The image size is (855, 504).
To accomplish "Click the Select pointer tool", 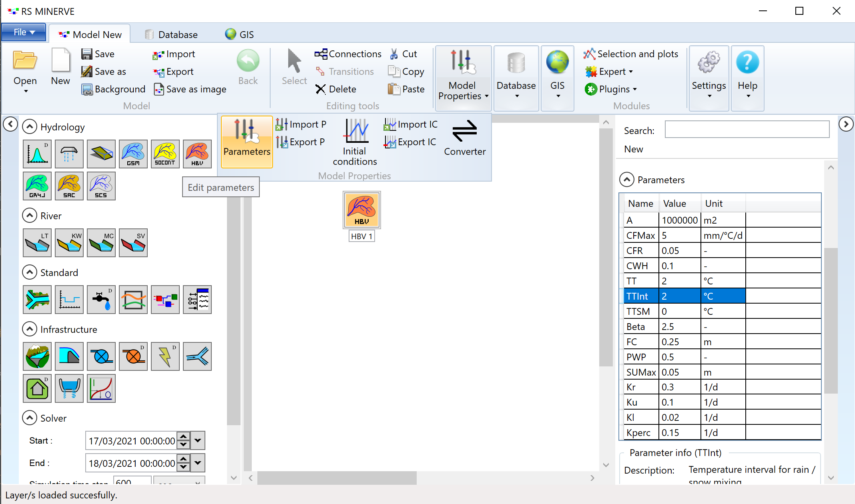I will point(294,67).
